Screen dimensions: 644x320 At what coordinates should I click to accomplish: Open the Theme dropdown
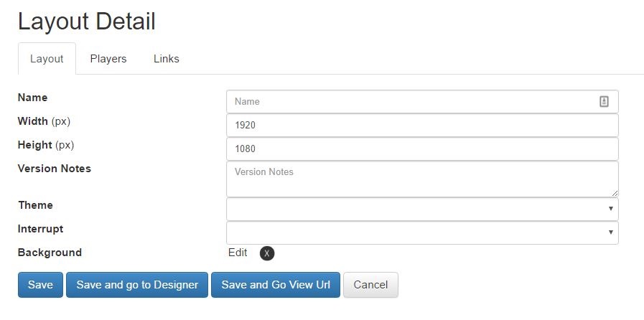point(422,209)
